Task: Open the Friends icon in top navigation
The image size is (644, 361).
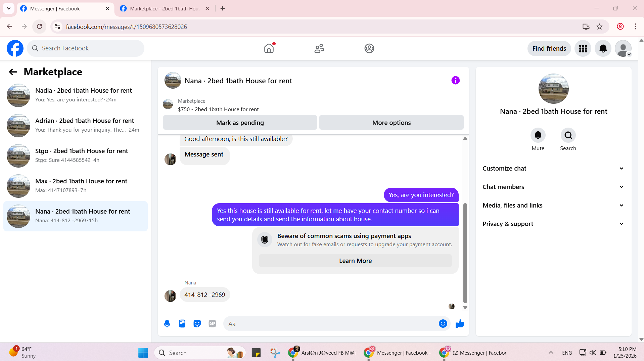Action: click(319, 48)
